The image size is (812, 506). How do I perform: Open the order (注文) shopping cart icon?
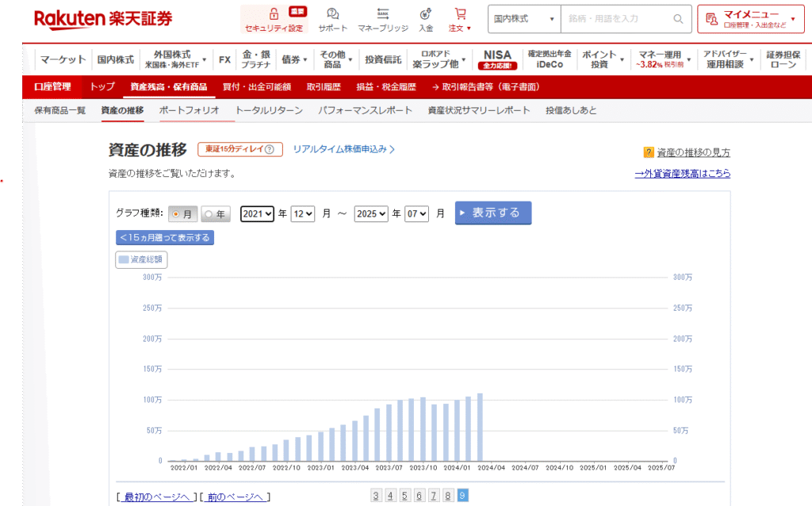[x=460, y=14]
